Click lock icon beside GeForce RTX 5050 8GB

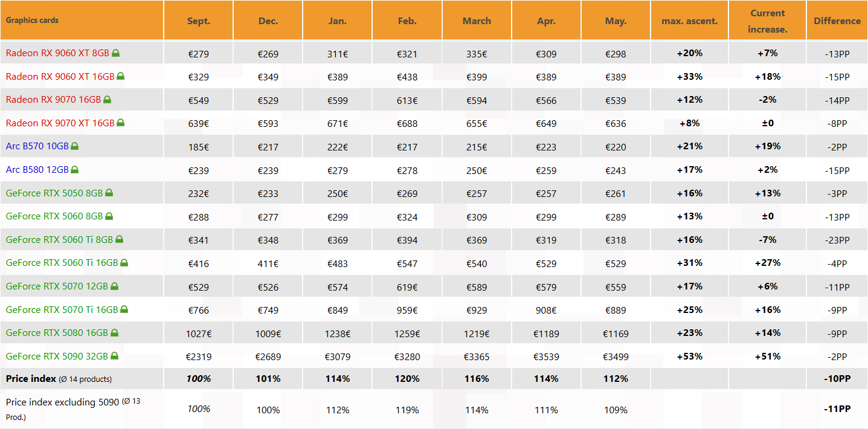point(109,193)
